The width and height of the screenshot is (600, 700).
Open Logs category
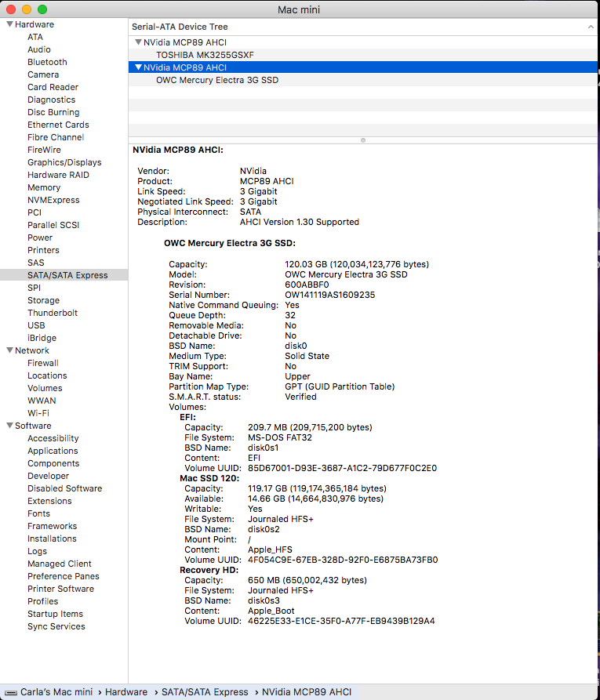pos(37,551)
